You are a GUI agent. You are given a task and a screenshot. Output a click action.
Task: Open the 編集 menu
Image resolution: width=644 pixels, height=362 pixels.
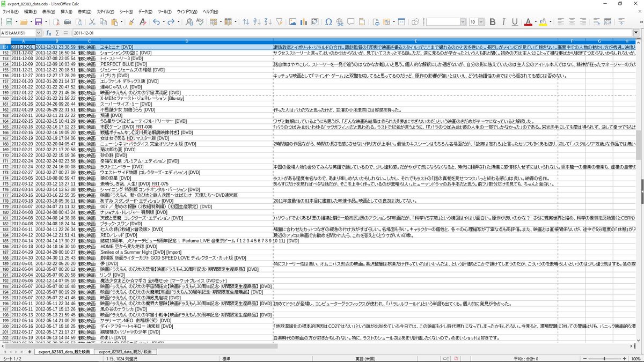click(x=30, y=12)
